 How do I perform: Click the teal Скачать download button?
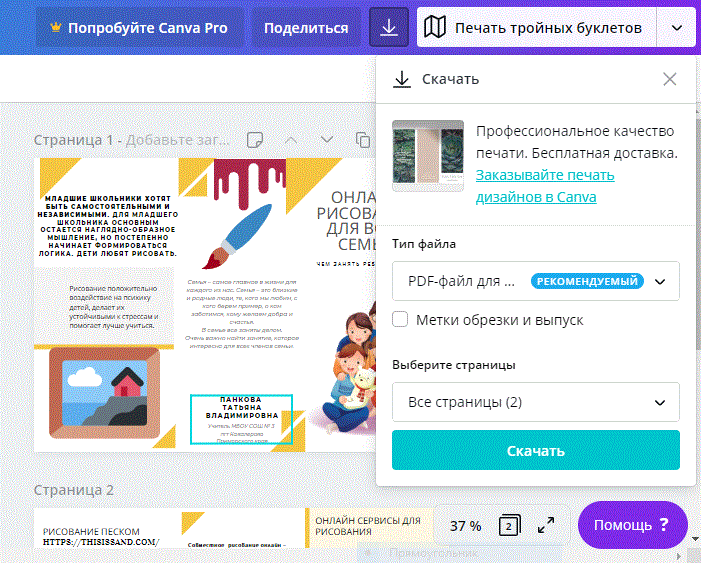(536, 450)
